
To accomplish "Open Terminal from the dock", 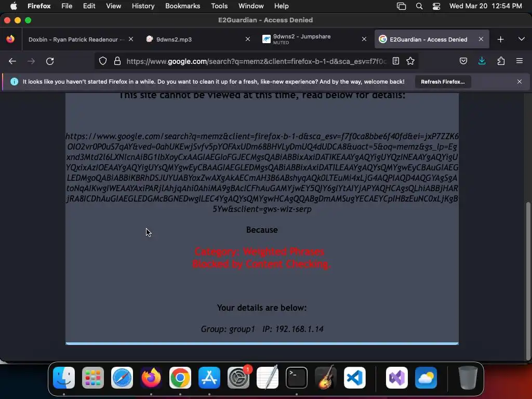I will (297, 378).
